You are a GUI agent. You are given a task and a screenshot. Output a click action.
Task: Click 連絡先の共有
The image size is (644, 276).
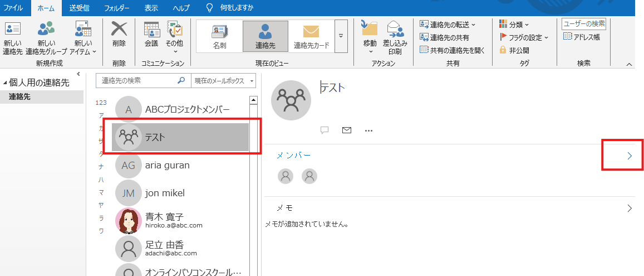coord(444,37)
